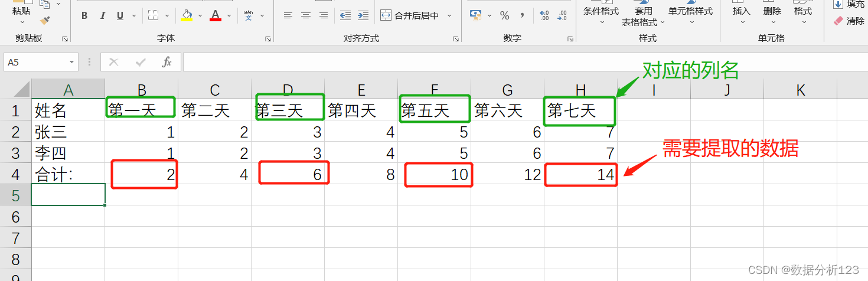Select column I header
The width and height of the screenshot is (868, 281).
click(x=654, y=90)
